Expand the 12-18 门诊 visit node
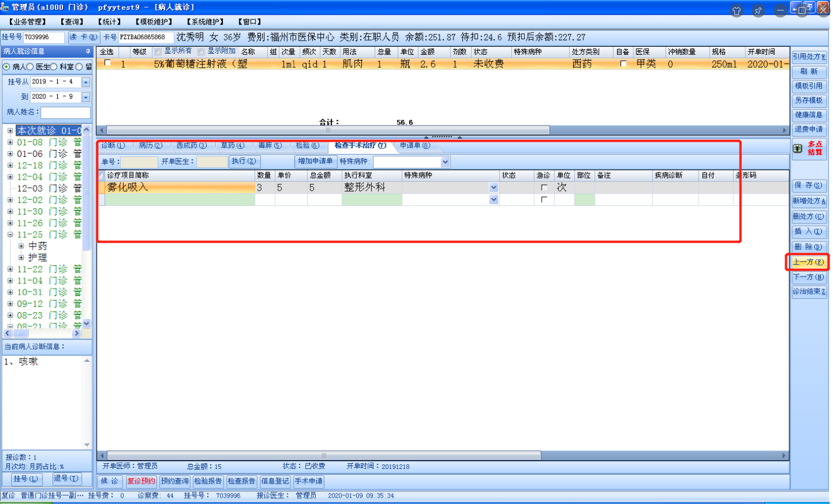The width and height of the screenshot is (833, 504). click(10, 166)
